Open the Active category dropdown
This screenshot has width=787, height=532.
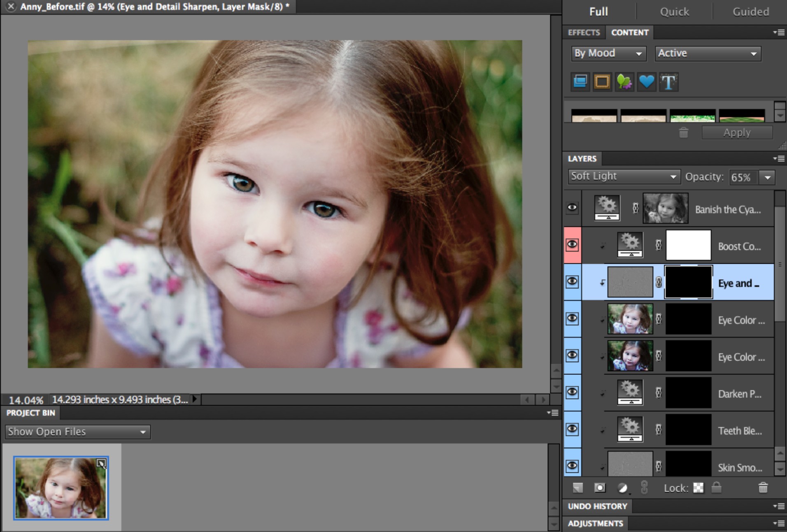tap(708, 53)
